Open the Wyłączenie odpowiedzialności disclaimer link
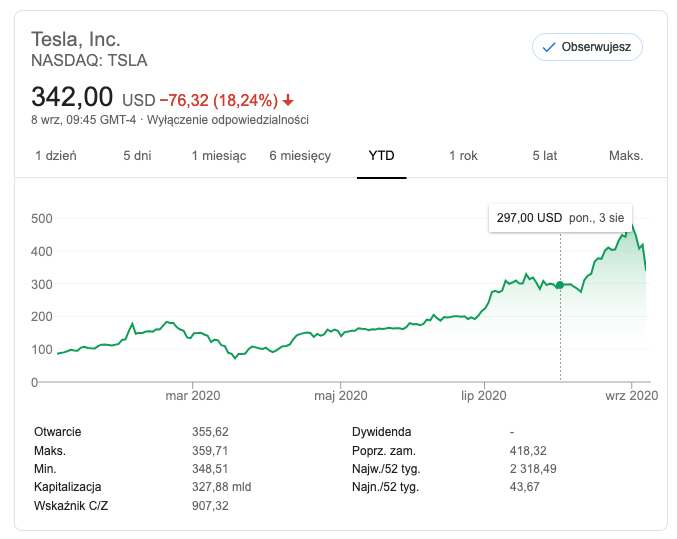Image resolution: width=677 pixels, height=539 pixels. coord(228,120)
